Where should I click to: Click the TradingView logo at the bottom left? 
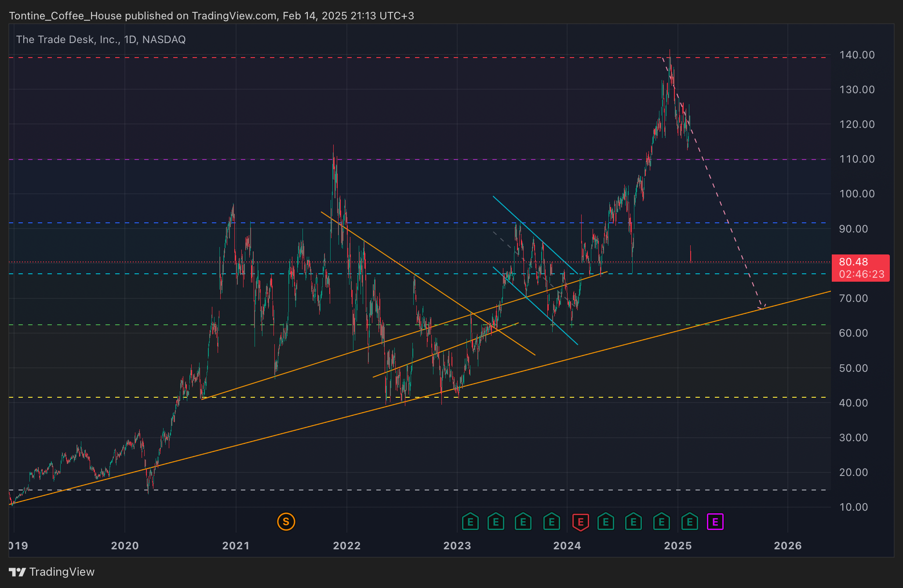coord(51,572)
